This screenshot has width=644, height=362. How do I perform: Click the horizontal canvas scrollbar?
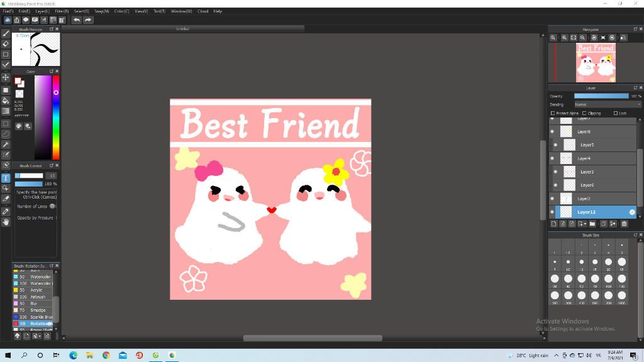click(x=313, y=338)
